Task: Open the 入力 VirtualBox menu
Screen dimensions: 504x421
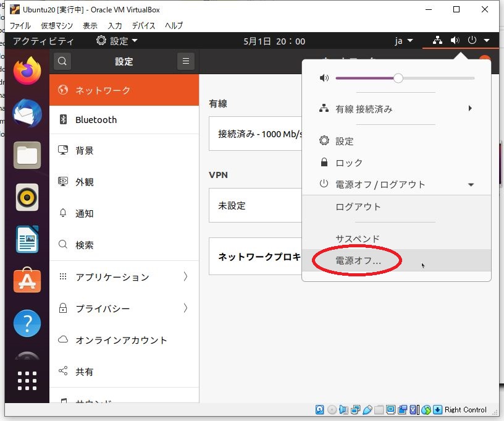Action: click(x=115, y=25)
